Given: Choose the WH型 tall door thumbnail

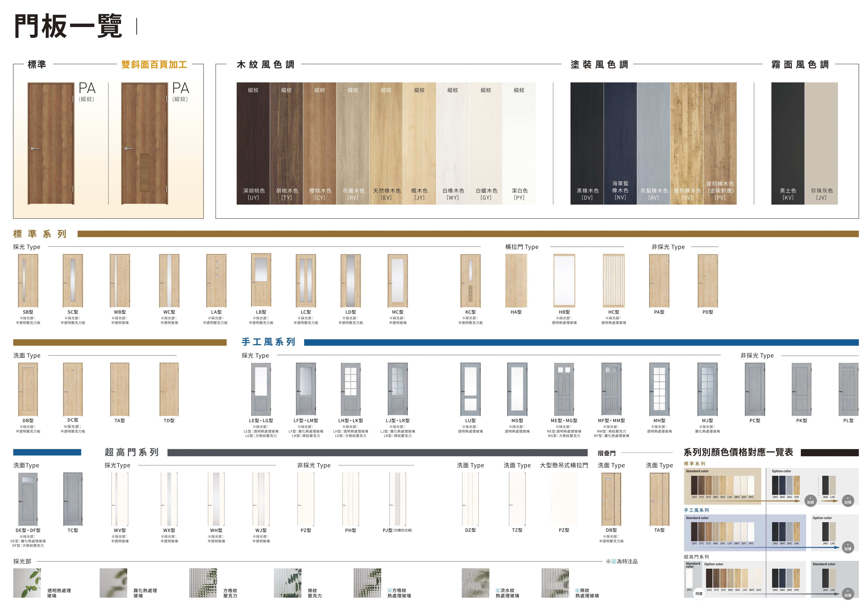Looking at the screenshot, I should tap(216, 499).
